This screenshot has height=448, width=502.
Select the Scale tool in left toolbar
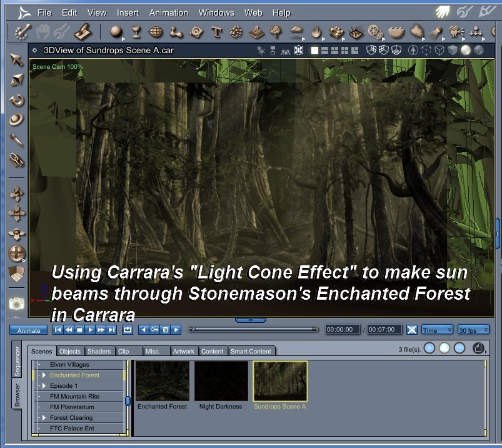coord(17,79)
